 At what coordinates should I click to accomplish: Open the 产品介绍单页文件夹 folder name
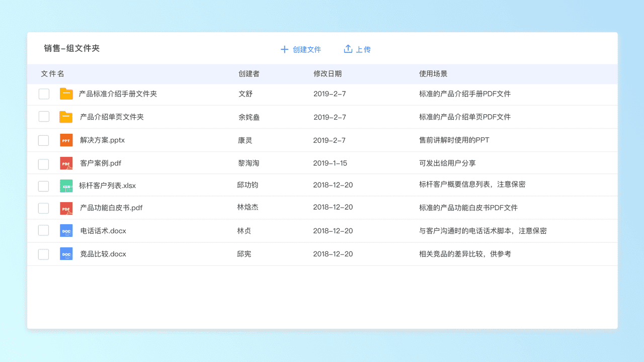(x=112, y=117)
